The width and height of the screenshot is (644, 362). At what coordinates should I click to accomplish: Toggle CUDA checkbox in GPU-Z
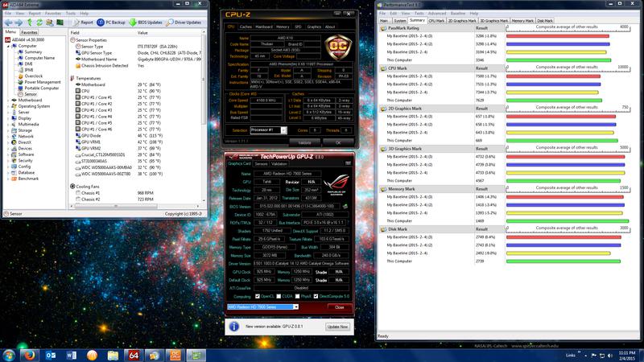coord(279,296)
